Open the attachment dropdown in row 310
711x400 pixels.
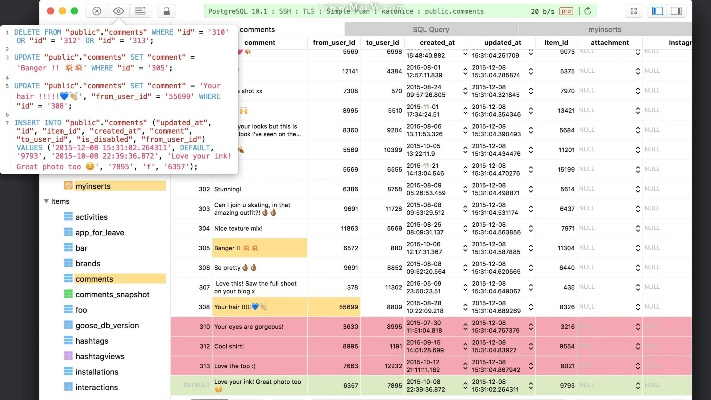point(636,327)
